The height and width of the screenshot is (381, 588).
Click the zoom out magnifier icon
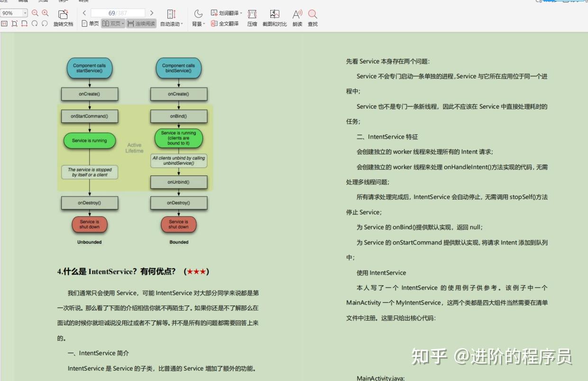pyautogui.click(x=35, y=13)
